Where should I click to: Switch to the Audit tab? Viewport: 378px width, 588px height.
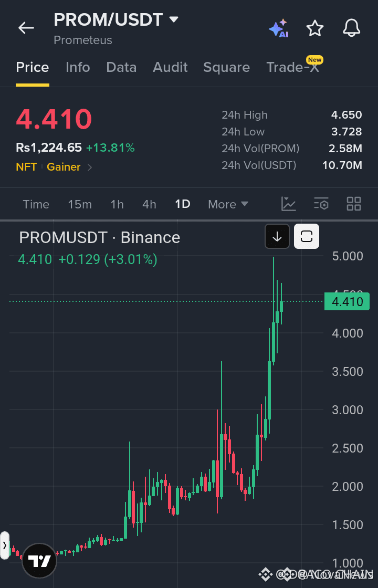[x=170, y=68]
